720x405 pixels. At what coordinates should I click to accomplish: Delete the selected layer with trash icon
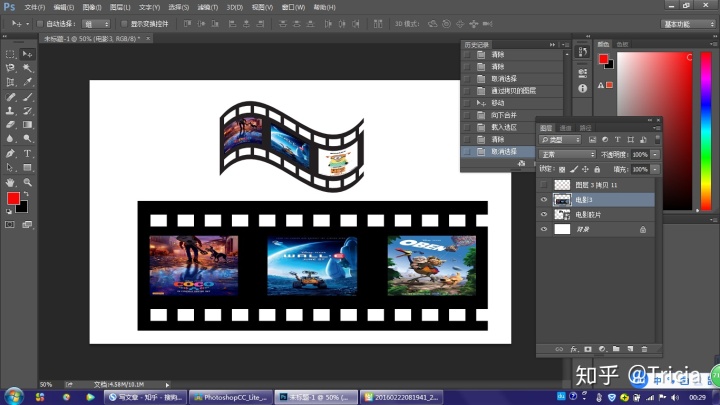point(644,349)
